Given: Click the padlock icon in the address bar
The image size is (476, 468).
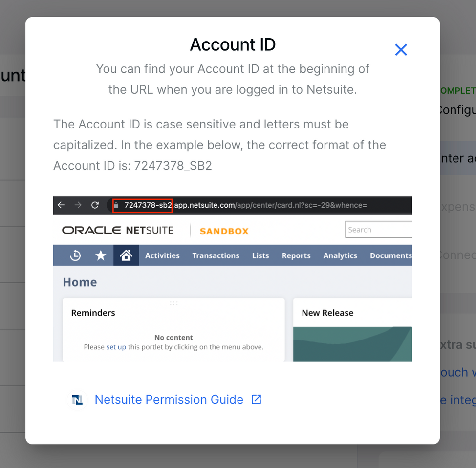Looking at the screenshot, I should coord(116,205).
